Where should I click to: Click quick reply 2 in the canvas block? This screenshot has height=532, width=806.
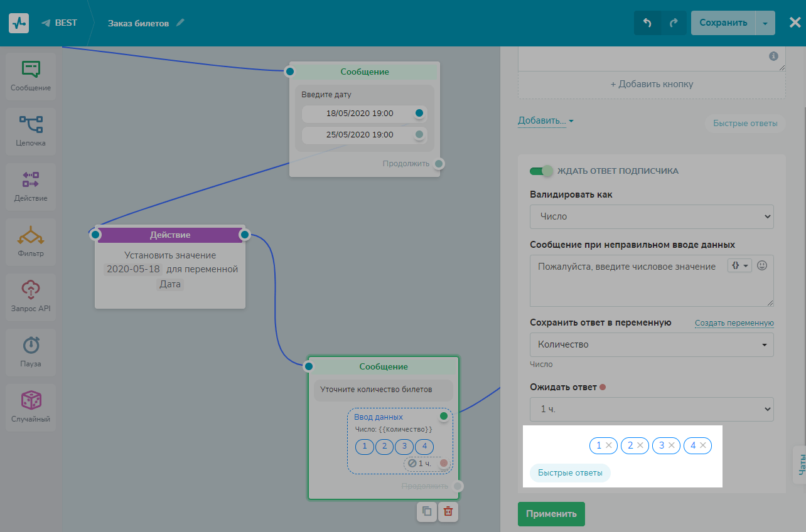(x=384, y=447)
